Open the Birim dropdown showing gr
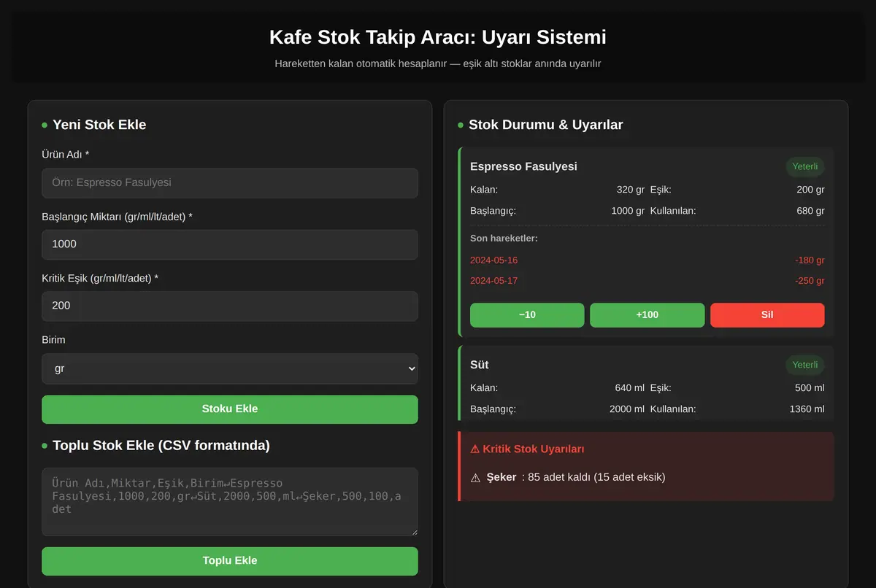The width and height of the screenshot is (876, 588). pos(230,369)
